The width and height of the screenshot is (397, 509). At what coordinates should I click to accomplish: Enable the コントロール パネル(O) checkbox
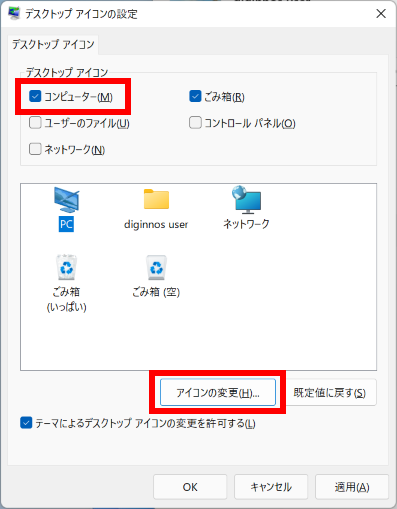195,123
